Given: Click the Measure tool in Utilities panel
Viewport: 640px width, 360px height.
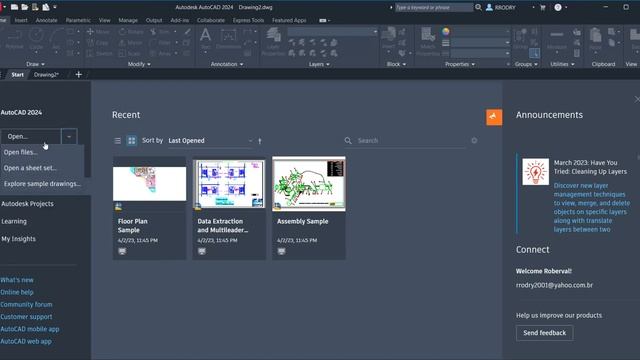Looking at the screenshot, I should point(557,39).
